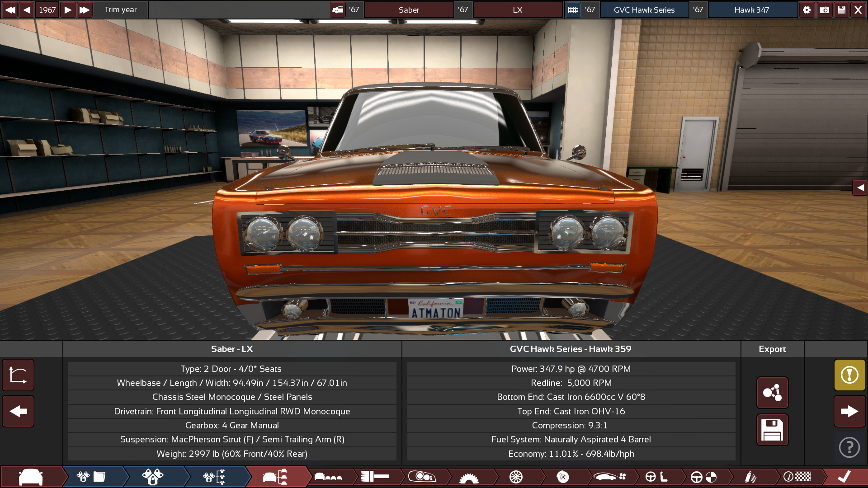Image resolution: width=868 pixels, height=488 pixels.
Task: Open the engine variants tree tab
Action: pyautogui.click(x=215, y=477)
